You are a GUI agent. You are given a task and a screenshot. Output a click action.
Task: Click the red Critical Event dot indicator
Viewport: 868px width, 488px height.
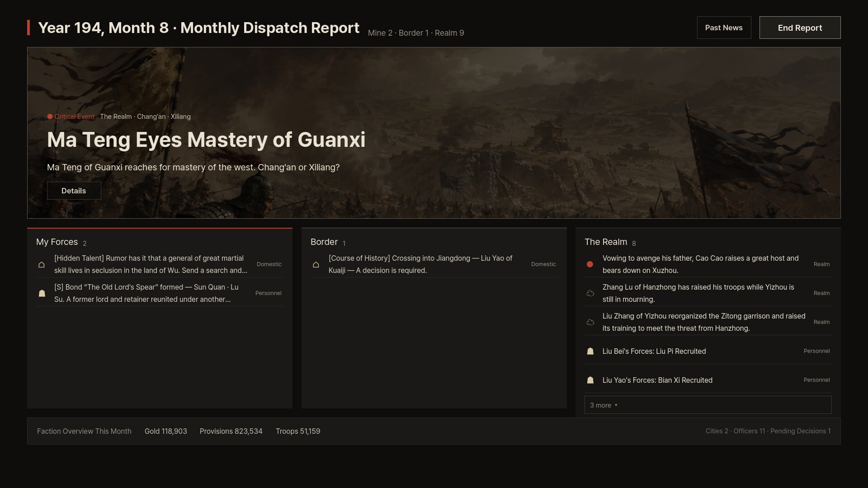point(50,117)
